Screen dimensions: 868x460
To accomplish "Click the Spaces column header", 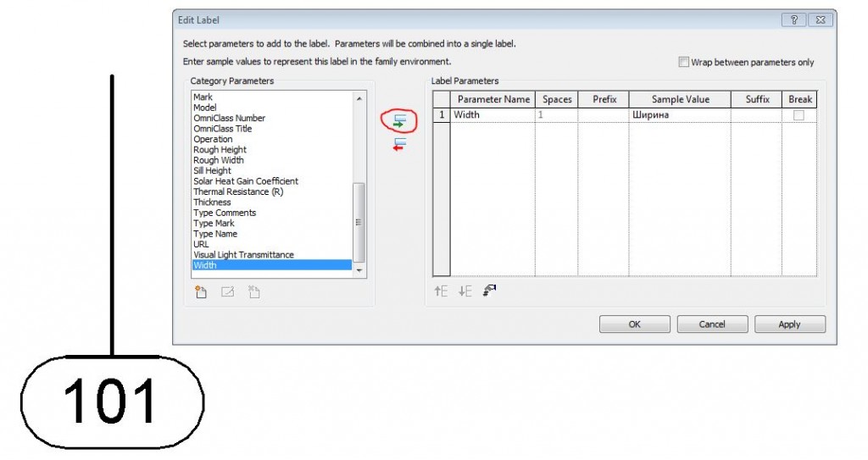I will coord(556,99).
